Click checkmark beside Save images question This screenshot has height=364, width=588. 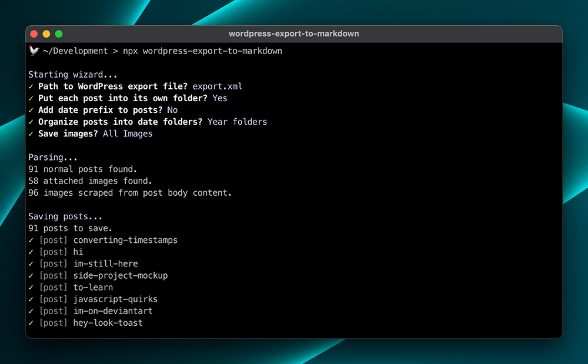coord(31,134)
